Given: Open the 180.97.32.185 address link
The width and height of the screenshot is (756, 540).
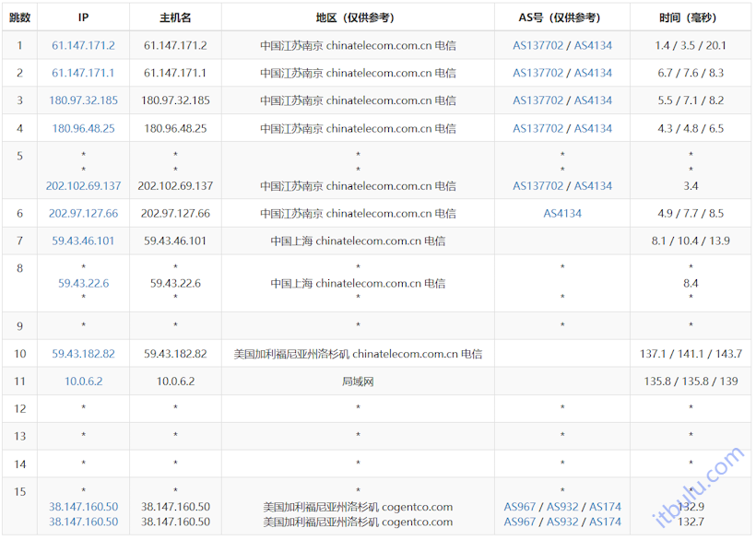Looking at the screenshot, I should 84,100.
